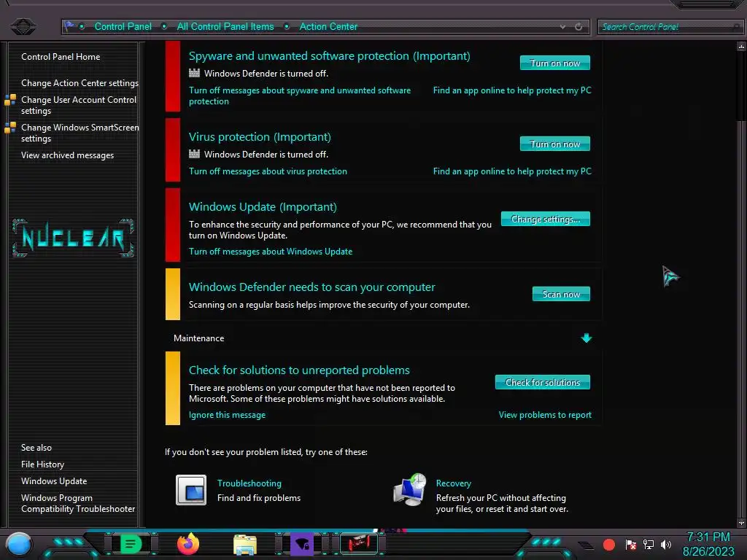This screenshot has width=747, height=560.
Task: Click the Recovery computer icon
Action: [x=410, y=490]
